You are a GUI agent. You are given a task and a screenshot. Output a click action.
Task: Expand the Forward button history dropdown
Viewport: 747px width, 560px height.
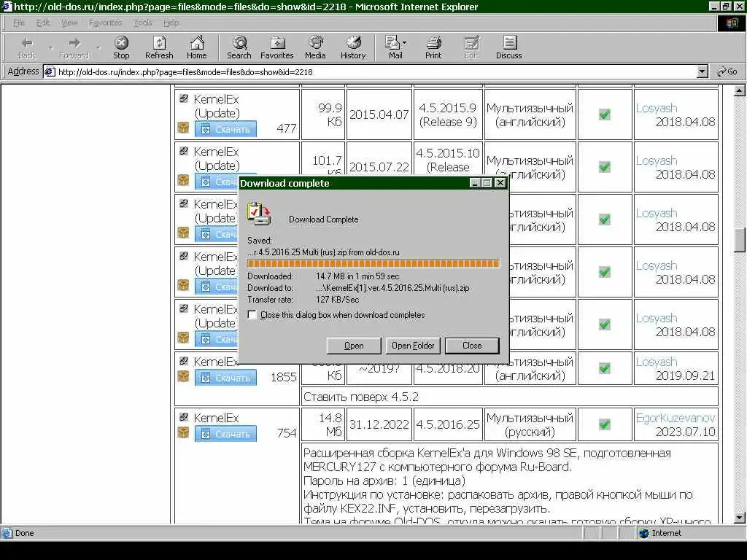coord(98,47)
